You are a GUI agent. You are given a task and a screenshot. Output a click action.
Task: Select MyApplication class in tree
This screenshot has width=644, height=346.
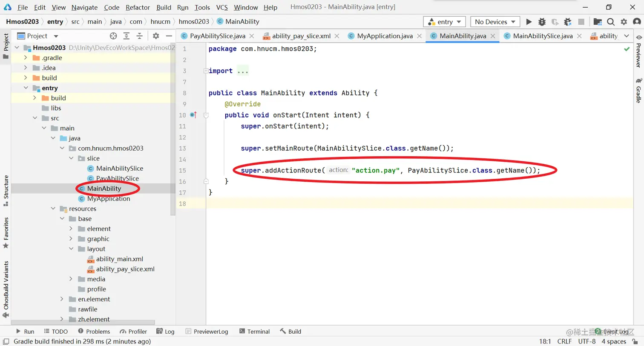tap(109, 198)
